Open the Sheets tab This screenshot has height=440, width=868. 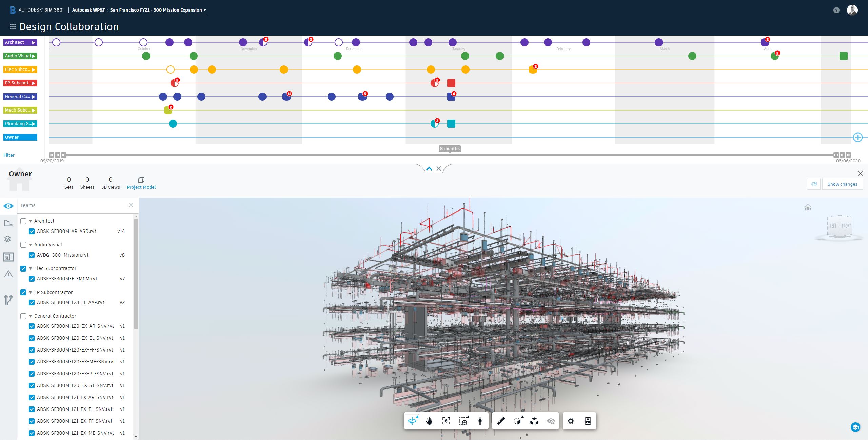[87, 183]
